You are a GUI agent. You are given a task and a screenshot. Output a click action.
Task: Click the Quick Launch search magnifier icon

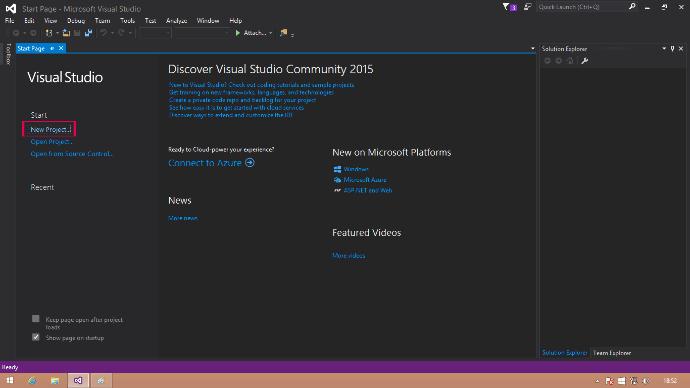[x=632, y=7]
